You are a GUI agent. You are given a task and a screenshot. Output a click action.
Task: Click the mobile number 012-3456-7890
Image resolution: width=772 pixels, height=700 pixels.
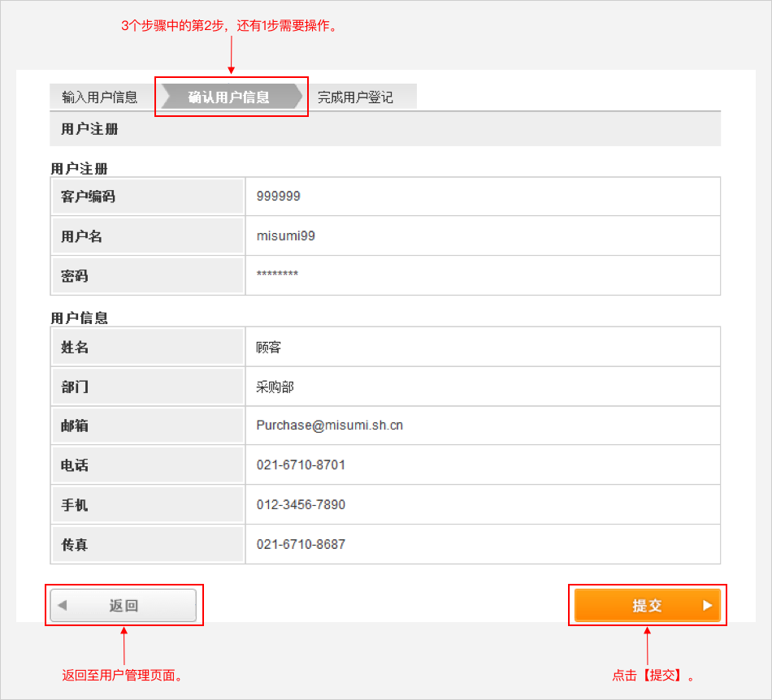point(301,505)
